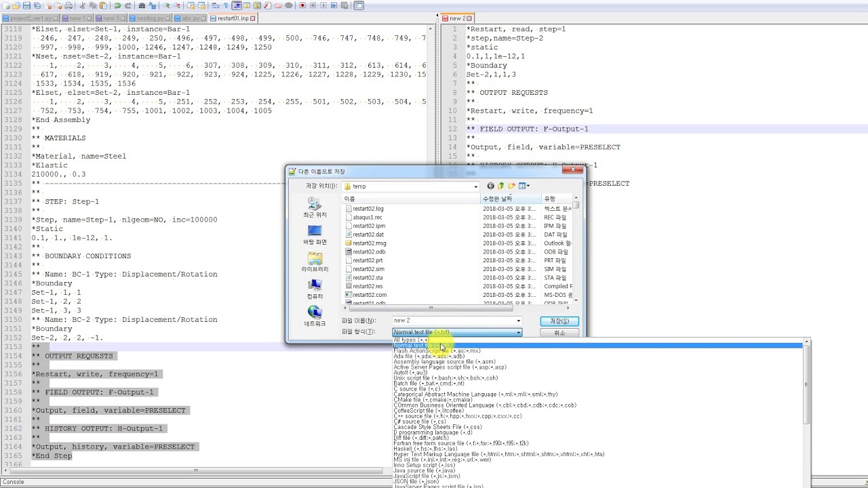The width and height of the screenshot is (868, 488).
Task: Choose All types (*.*) option
Action: tap(597, 340)
